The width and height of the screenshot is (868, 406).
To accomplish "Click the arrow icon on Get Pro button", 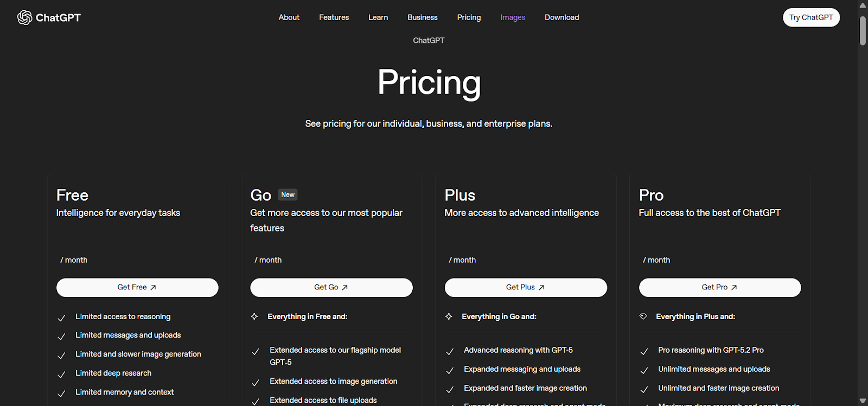I will [x=734, y=288].
